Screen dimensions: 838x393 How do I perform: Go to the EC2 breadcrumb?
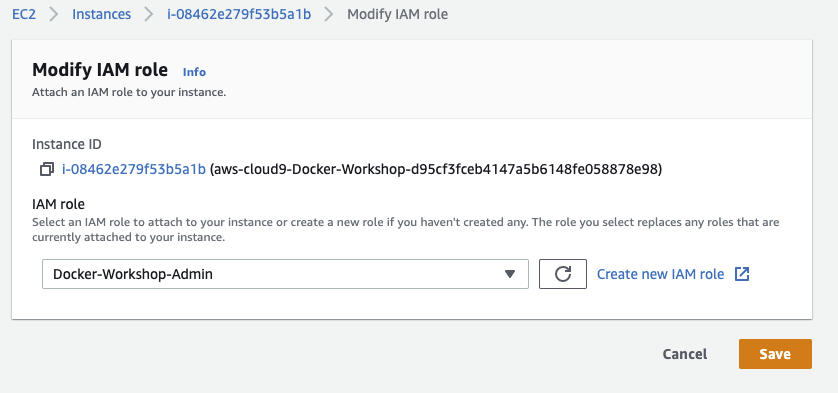tap(24, 14)
